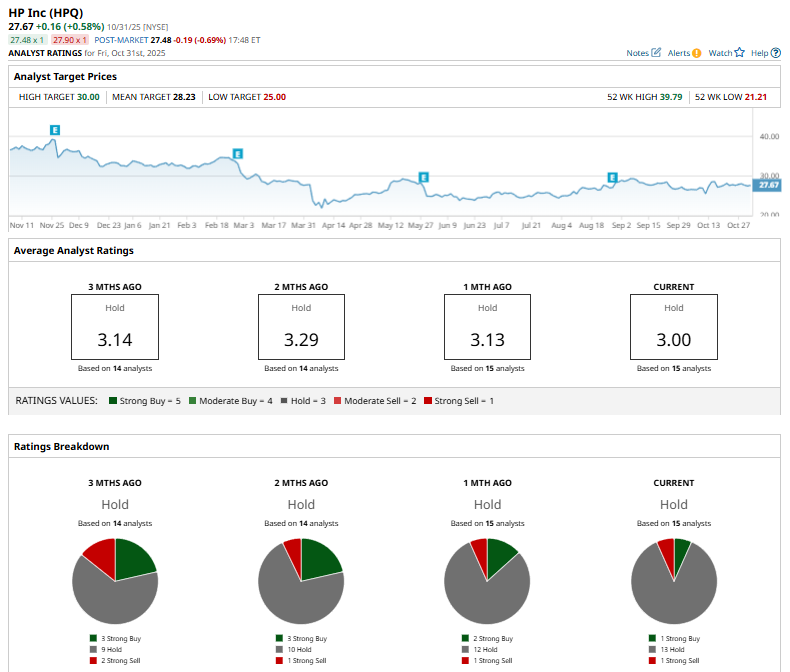The height and width of the screenshot is (672, 790).
Task: Click the 1 MTH AGO 3.13 rating box
Action: (x=487, y=327)
